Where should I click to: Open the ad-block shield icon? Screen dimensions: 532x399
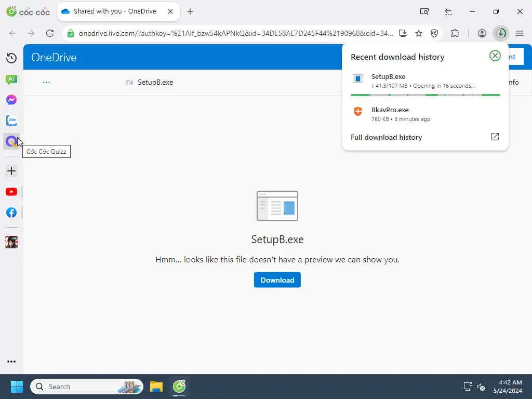click(434, 33)
